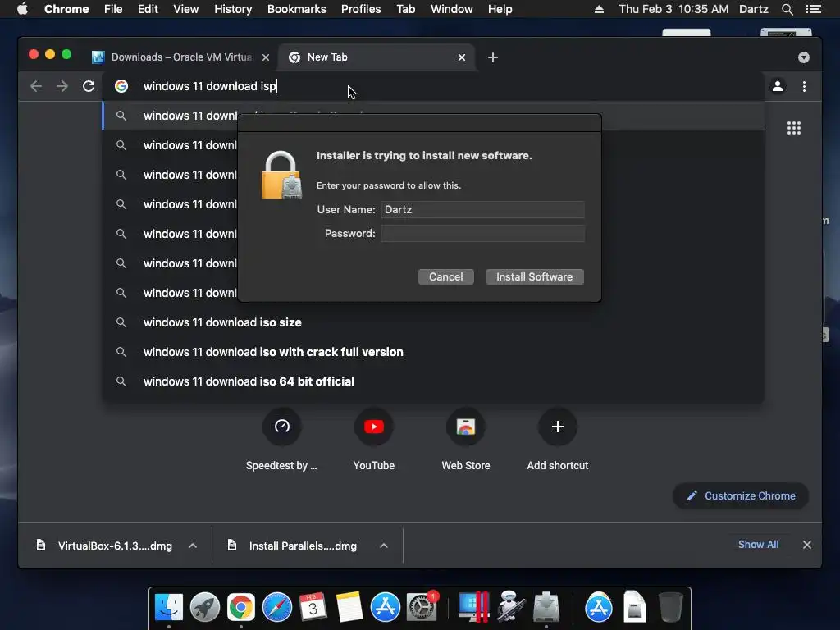Open a new tab with plus button
840x630 pixels.
click(493, 57)
